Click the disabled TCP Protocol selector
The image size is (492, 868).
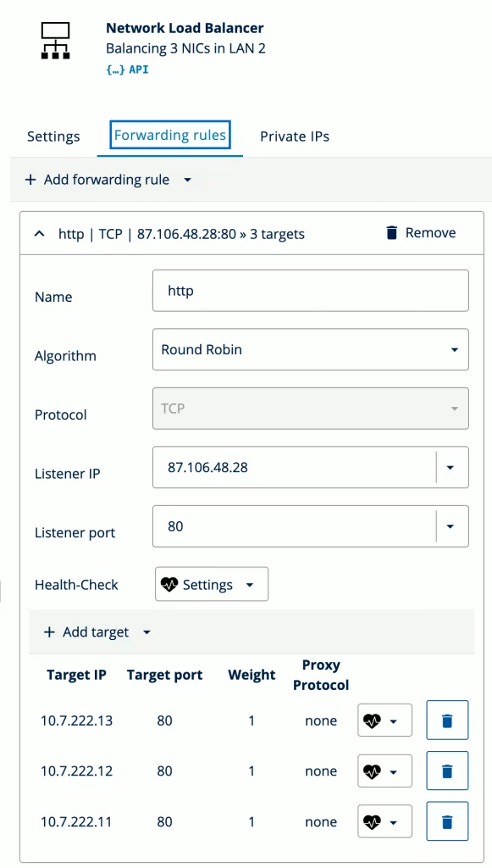tap(310, 408)
